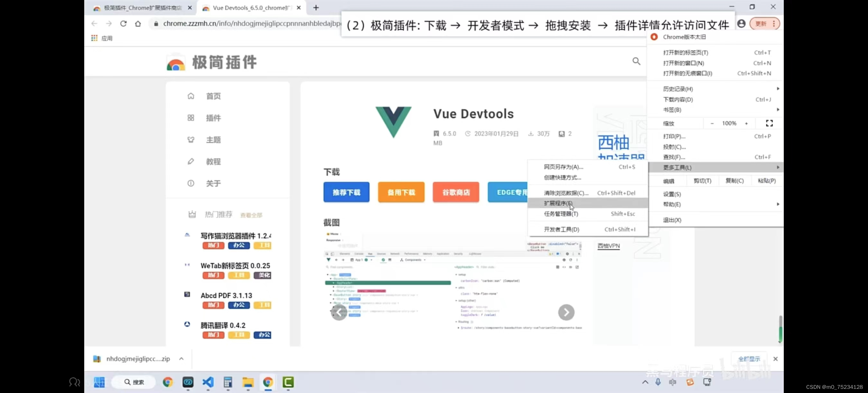This screenshot has height=393, width=868.
Task: Click next screenshot carousel arrow
Action: 566,313
